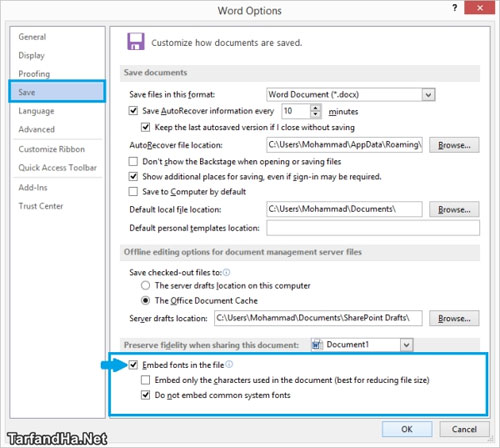Viewport: 500px width, 448px height.
Task: Decrease AutoRecover minutes with down arrow
Action: 316,115
